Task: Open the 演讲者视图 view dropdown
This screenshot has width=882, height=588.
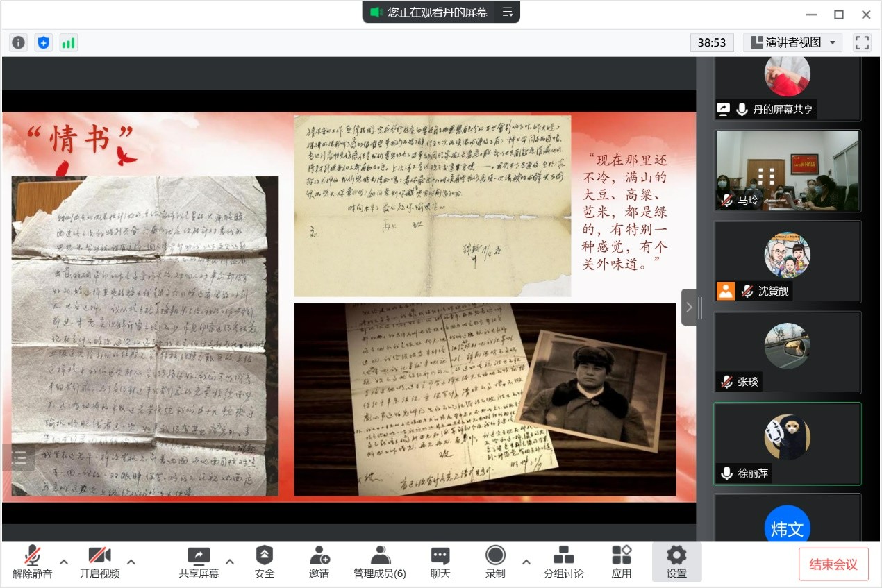Action: pyautogui.click(x=792, y=42)
